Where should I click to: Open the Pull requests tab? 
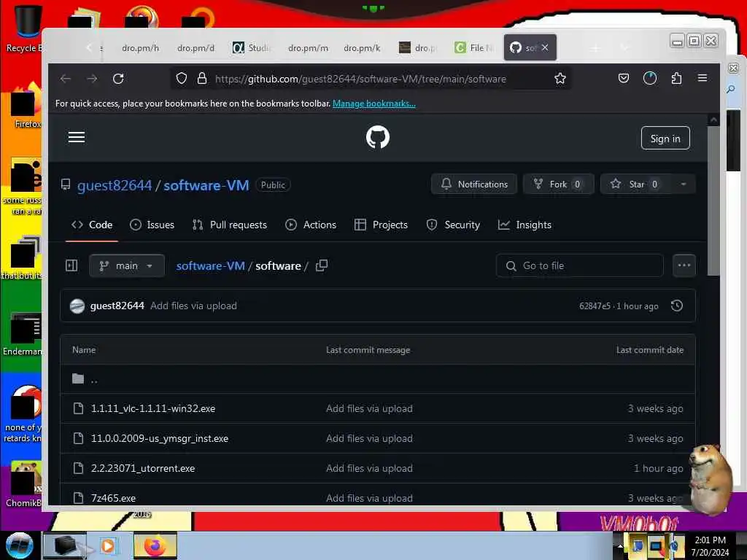[x=230, y=225]
